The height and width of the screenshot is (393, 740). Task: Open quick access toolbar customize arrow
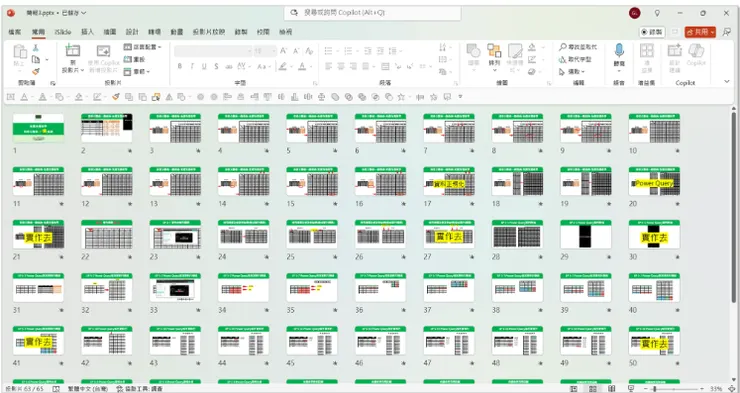point(461,97)
